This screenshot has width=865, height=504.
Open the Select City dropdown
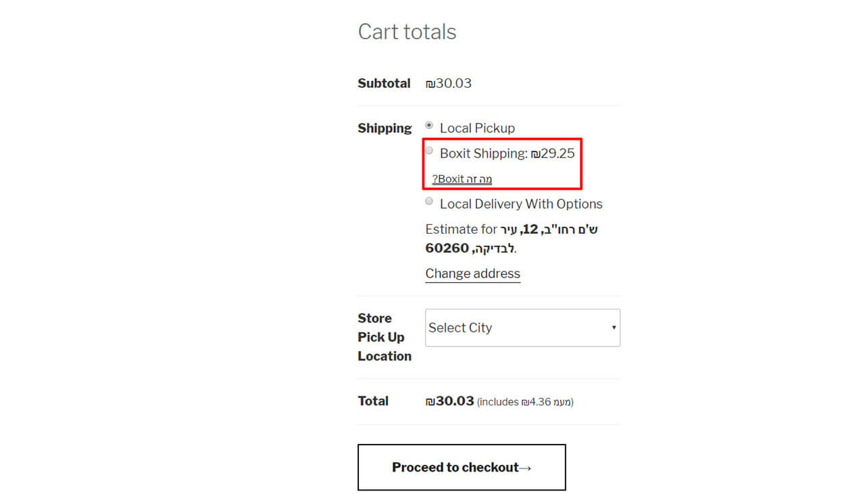(x=522, y=328)
